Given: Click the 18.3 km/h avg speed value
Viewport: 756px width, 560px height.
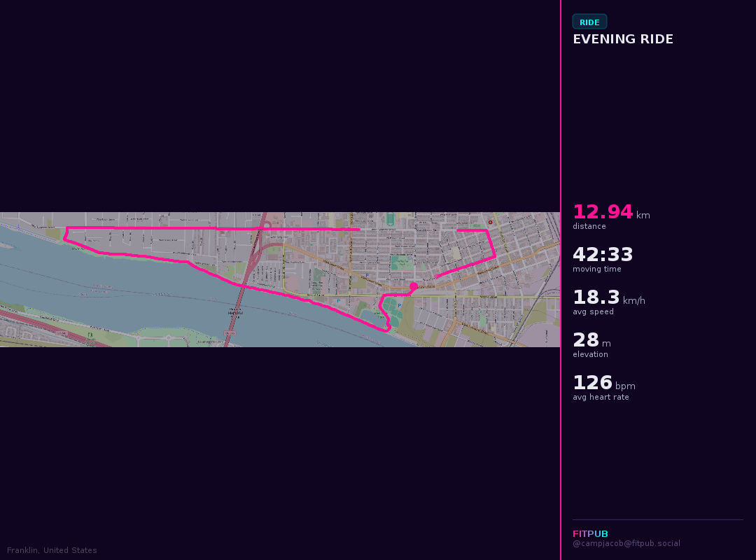Looking at the screenshot, I should point(608,297).
